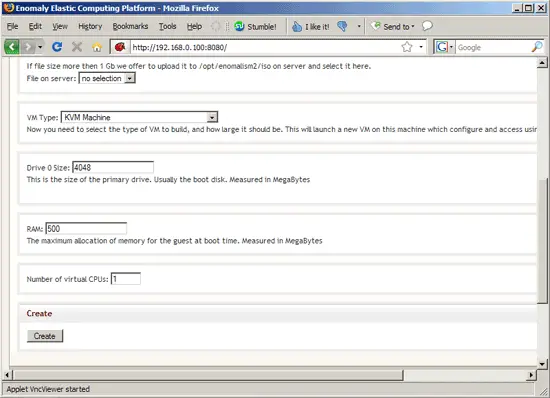Screen dimensions: 550x398
Task: Bookmark the page with the star icon
Action: (407, 47)
